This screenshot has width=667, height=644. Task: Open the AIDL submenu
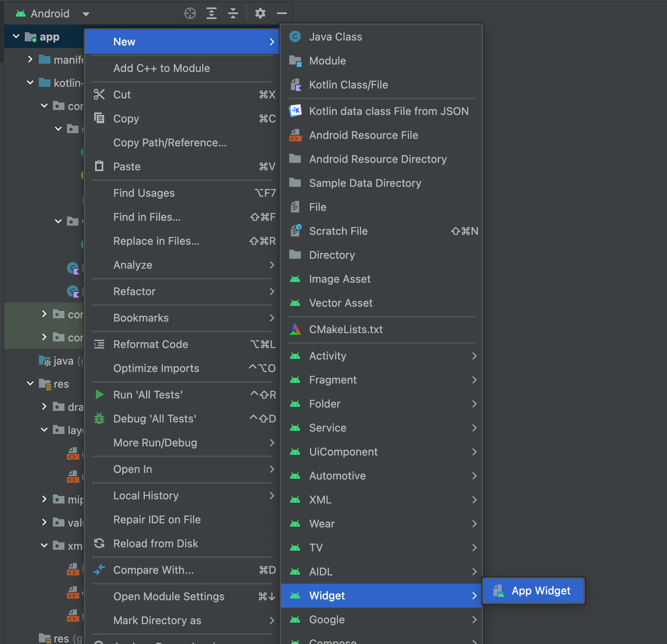point(381,572)
